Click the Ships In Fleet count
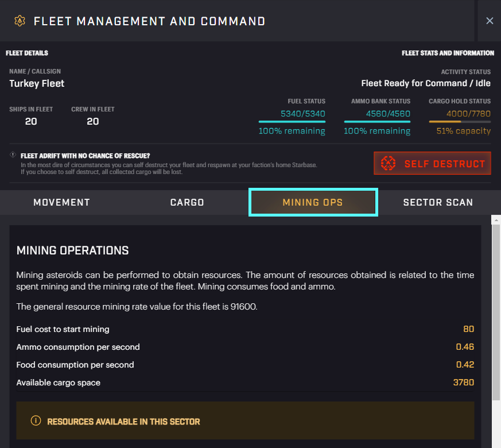The width and height of the screenshot is (501, 448). (31, 121)
